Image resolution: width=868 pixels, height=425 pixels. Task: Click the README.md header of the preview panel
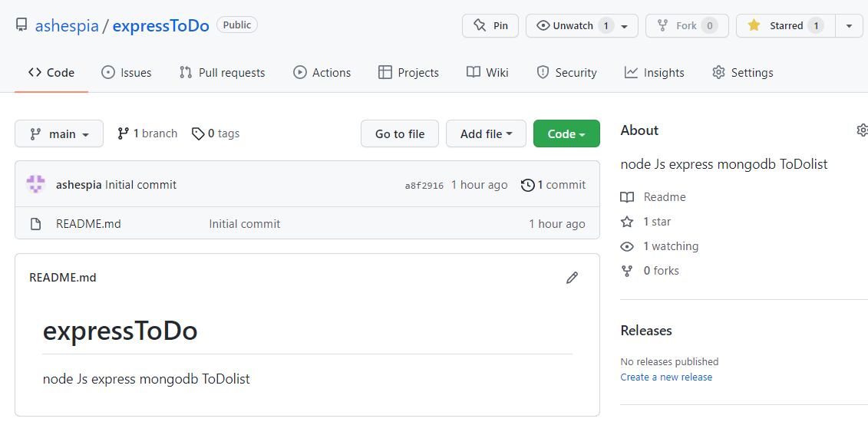pos(63,277)
